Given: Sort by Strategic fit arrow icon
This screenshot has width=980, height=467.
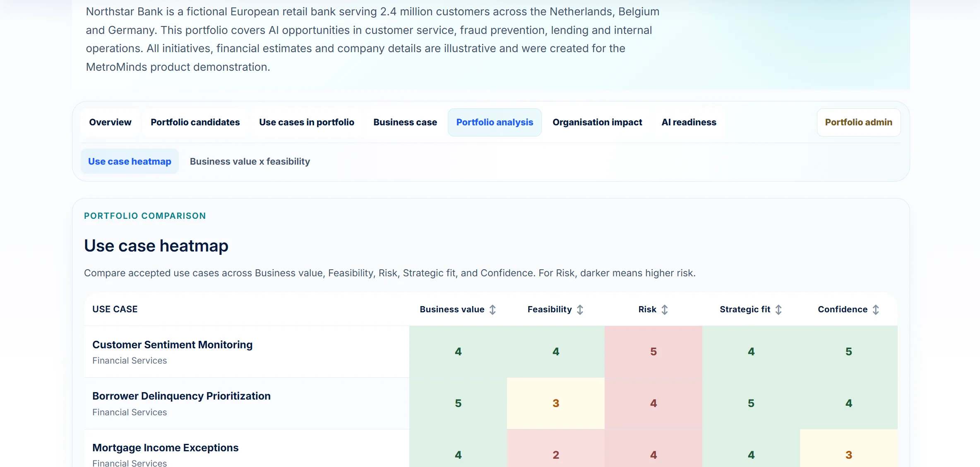Looking at the screenshot, I should pyautogui.click(x=778, y=309).
